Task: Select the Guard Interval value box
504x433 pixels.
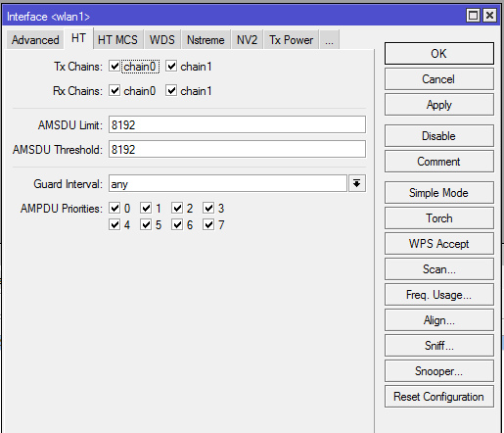Action: click(x=228, y=183)
